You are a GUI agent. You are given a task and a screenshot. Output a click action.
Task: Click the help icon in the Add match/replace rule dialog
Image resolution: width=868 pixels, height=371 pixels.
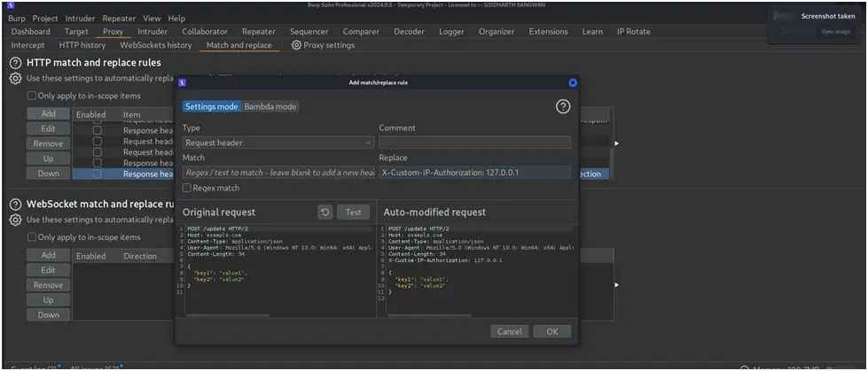563,107
